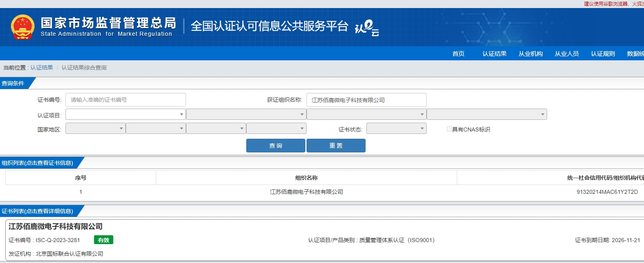The image size is (644, 263).
Task: Click credit code 91320214MAC61Y2T2D
Action: [607, 192]
